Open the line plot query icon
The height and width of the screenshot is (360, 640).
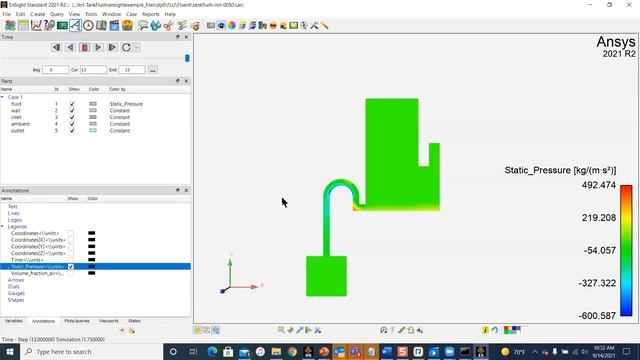36,25
